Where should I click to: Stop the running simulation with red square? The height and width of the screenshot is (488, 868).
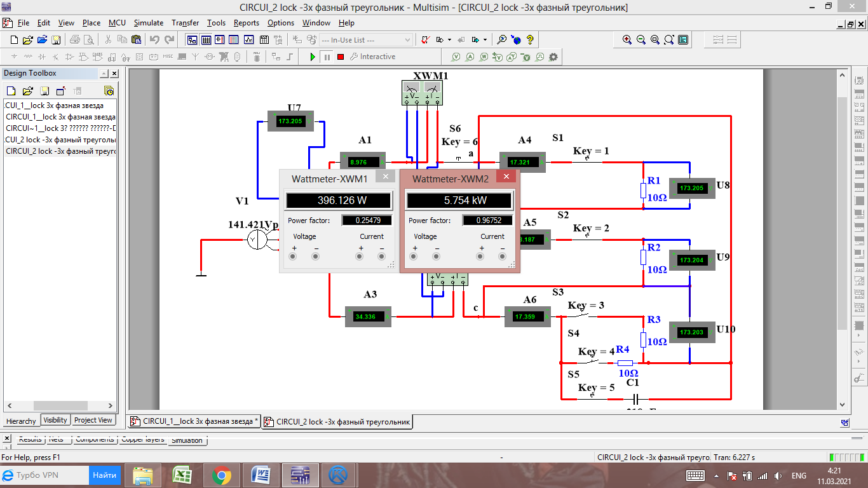click(x=341, y=57)
